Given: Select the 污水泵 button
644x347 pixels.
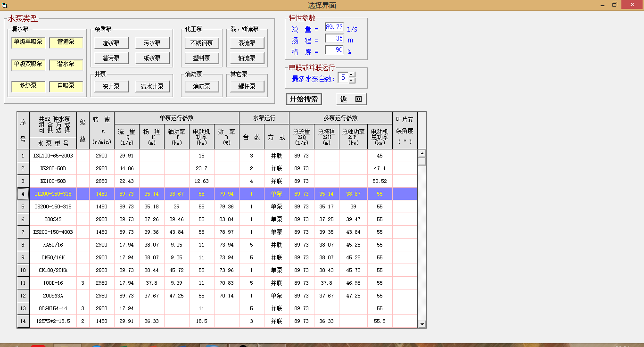Looking at the screenshot, I should coord(152,43).
